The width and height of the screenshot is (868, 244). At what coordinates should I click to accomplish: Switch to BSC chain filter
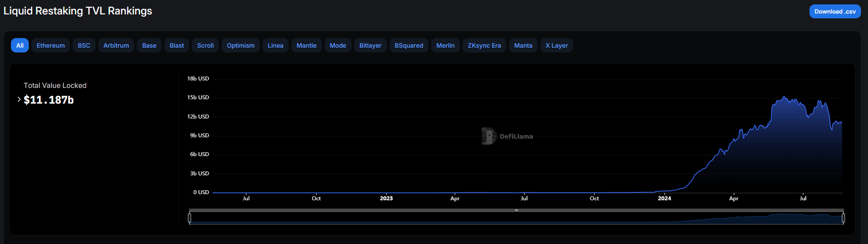[x=84, y=45]
